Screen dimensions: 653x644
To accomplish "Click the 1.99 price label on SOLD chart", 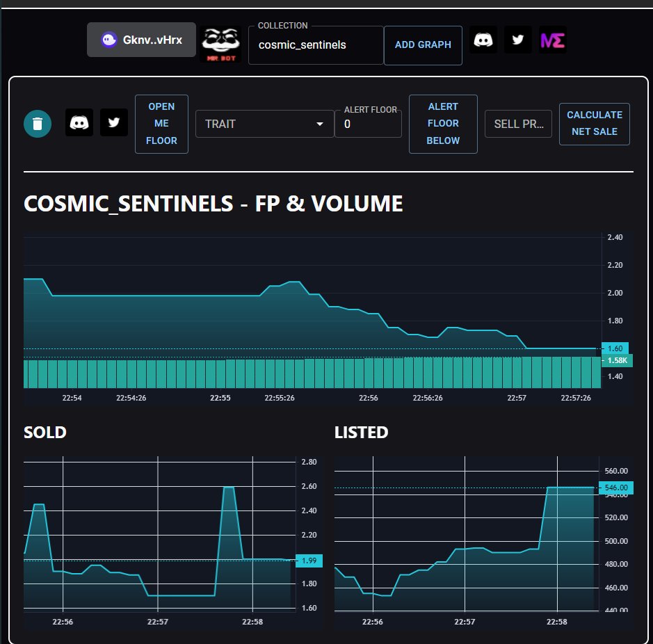I will point(309,561).
